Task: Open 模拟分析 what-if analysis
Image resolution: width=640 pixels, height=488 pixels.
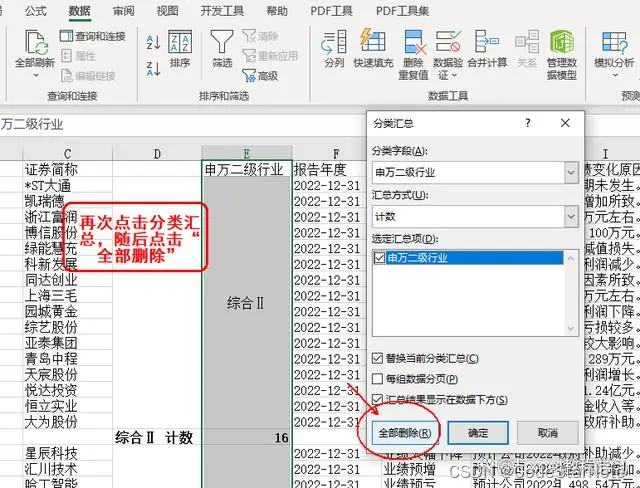Action: [x=614, y=48]
